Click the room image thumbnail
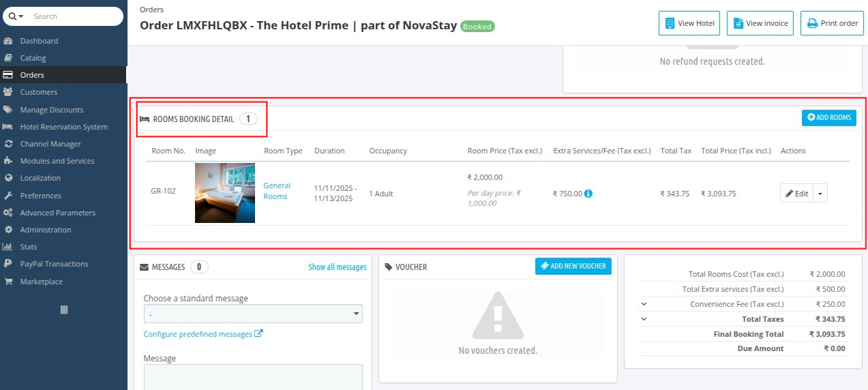868x390 pixels. (225, 193)
